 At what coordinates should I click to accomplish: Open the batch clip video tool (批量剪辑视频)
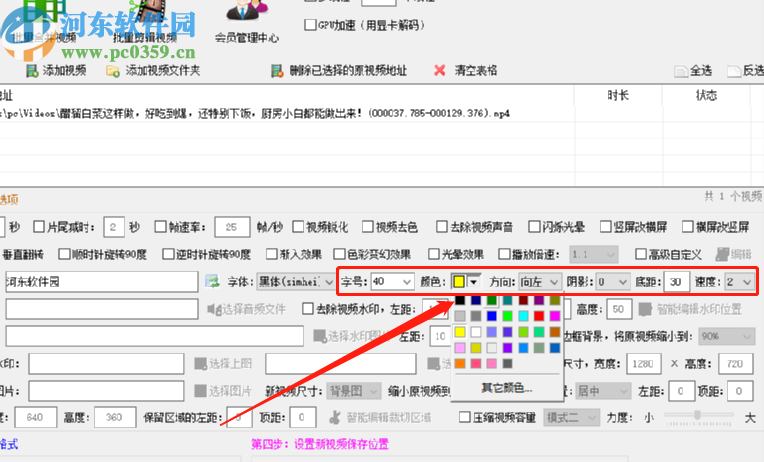point(145,23)
